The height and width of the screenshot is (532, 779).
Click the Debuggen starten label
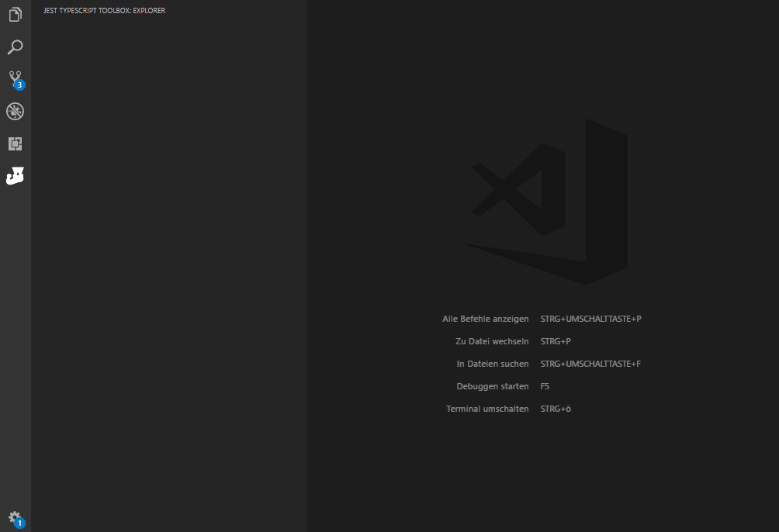click(493, 386)
